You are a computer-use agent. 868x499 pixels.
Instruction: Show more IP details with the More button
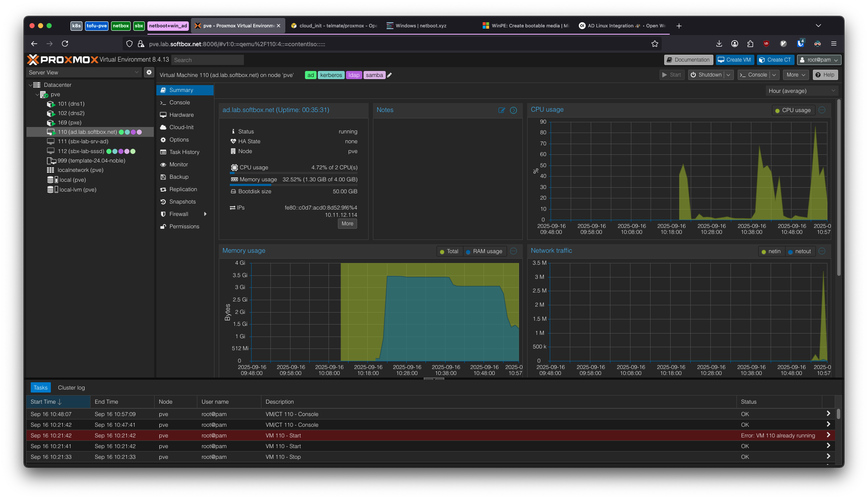347,223
